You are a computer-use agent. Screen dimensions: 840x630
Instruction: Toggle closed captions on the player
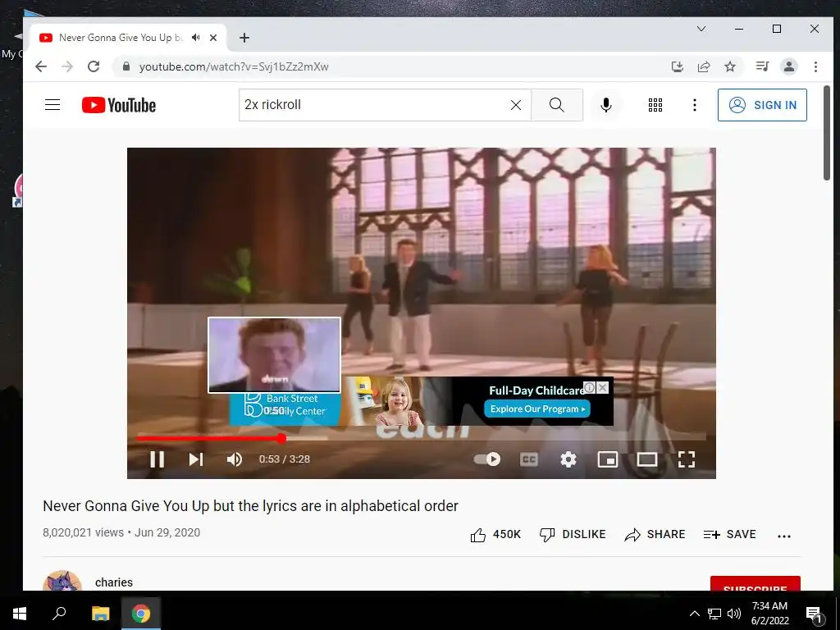(x=529, y=459)
